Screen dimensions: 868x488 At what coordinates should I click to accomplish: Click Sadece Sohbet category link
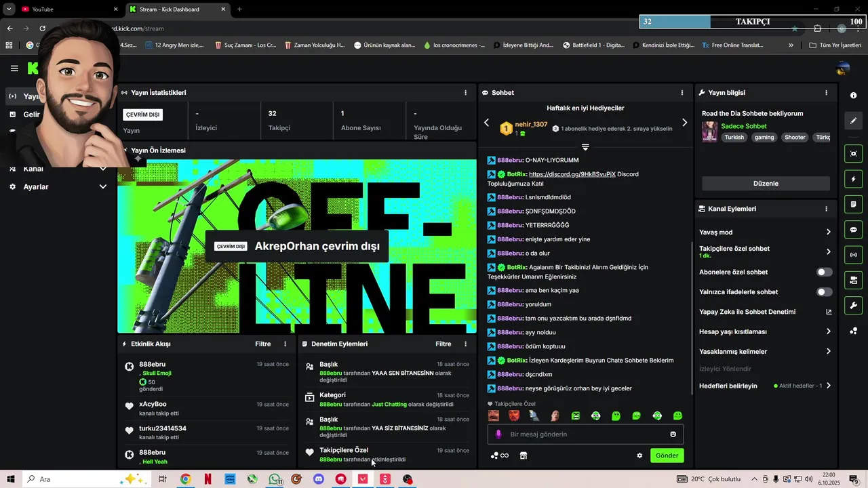point(744,126)
